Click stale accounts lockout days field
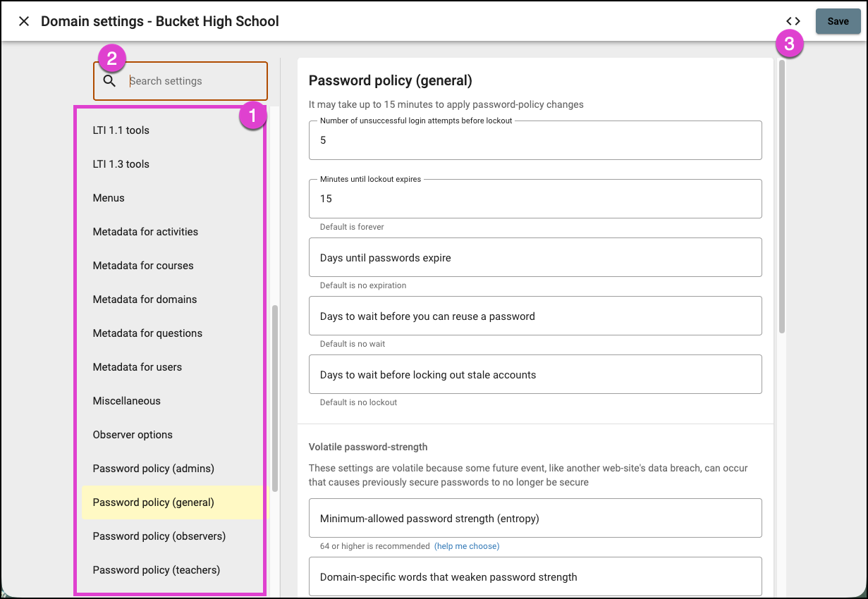 pyautogui.click(x=535, y=374)
